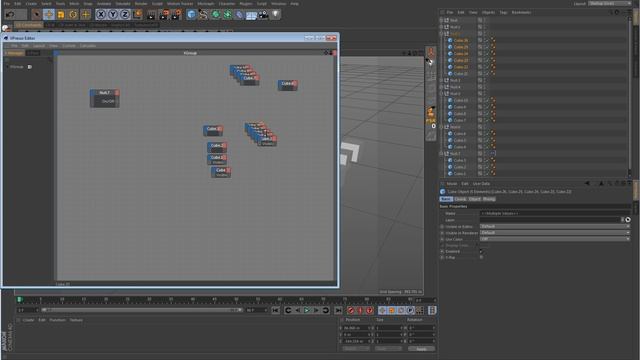Toggle Y axis lock
This screenshot has width=640, height=360.
(x=113, y=15)
